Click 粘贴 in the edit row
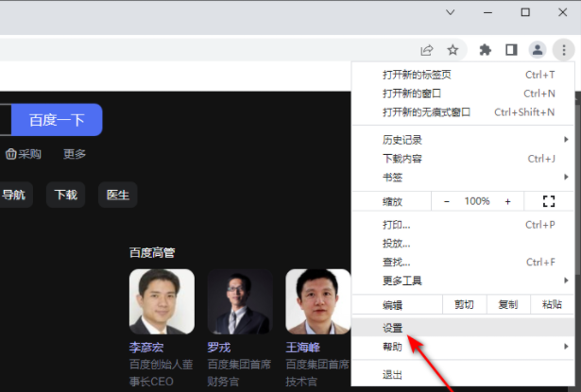The height and width of the screenshot is (392, 581). pyautogui.click(x=552, y=304)
